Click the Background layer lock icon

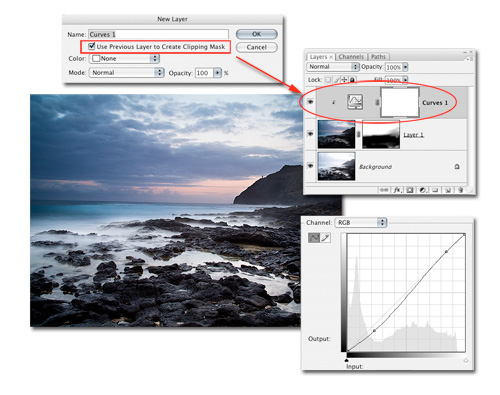click(x=457, y=166)
